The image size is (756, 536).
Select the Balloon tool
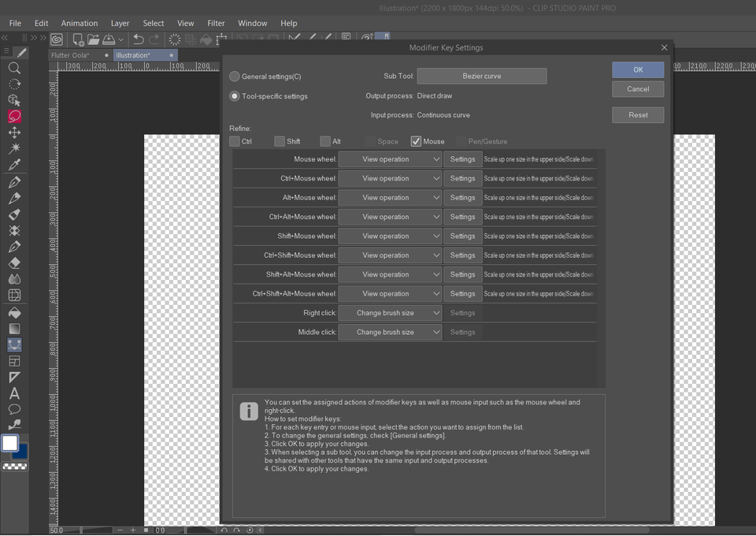pos(14,409)
